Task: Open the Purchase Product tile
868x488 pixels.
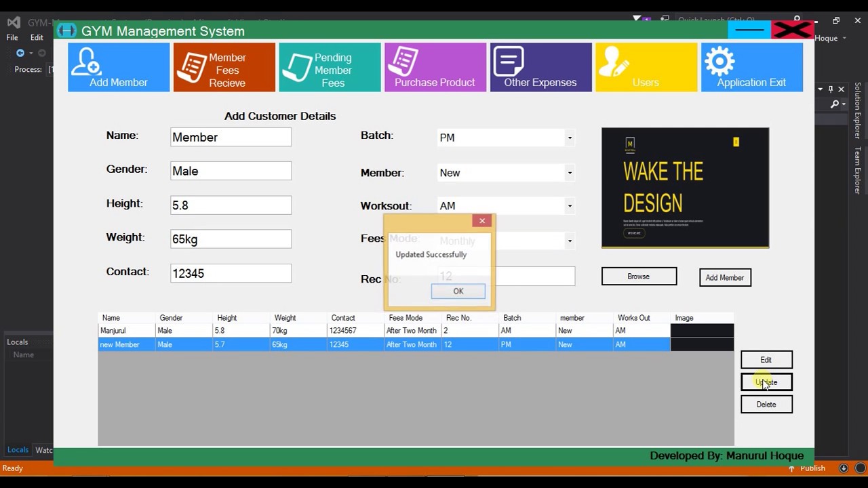Action: [x=435, y=67]
